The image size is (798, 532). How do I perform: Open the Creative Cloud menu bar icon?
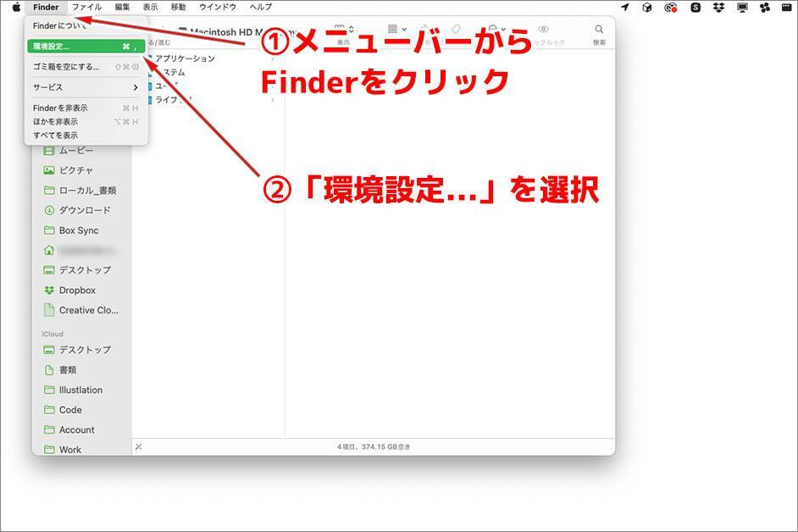(671, 7)
